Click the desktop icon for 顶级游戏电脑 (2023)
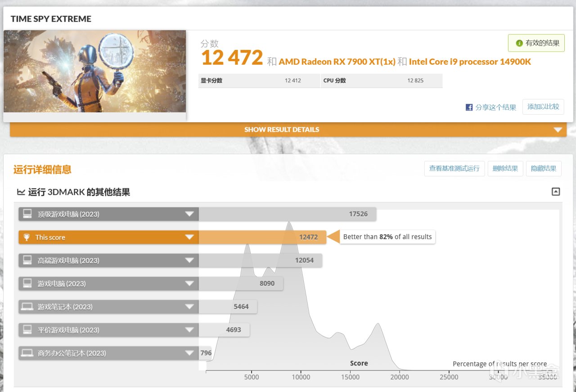Viewport: 576px width, 392px height. click(27, 214)
